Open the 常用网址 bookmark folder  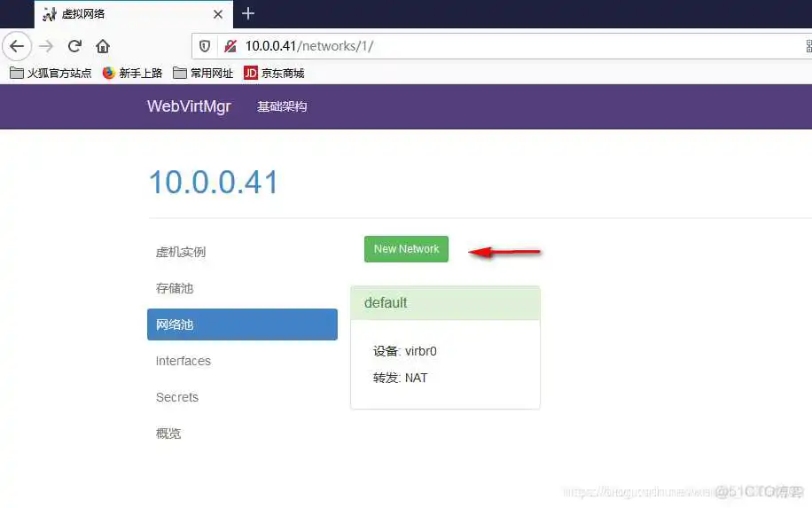click(x=203, y=73)
